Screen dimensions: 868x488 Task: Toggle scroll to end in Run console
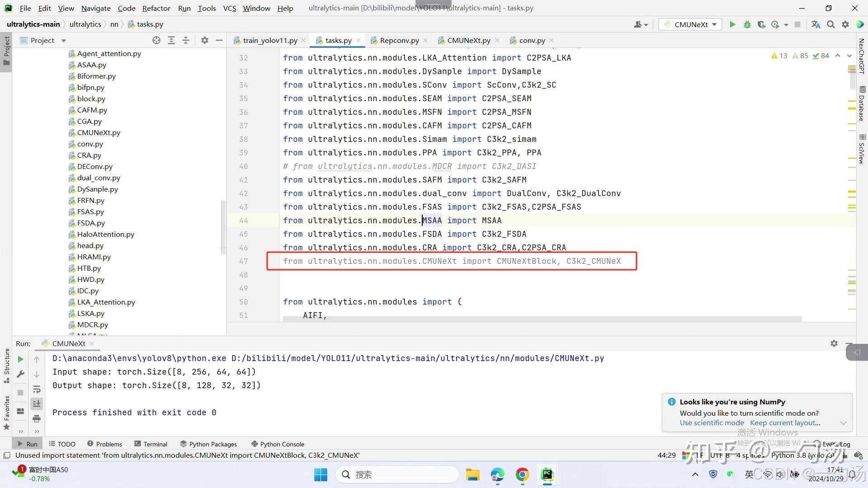tap(37, 404)
